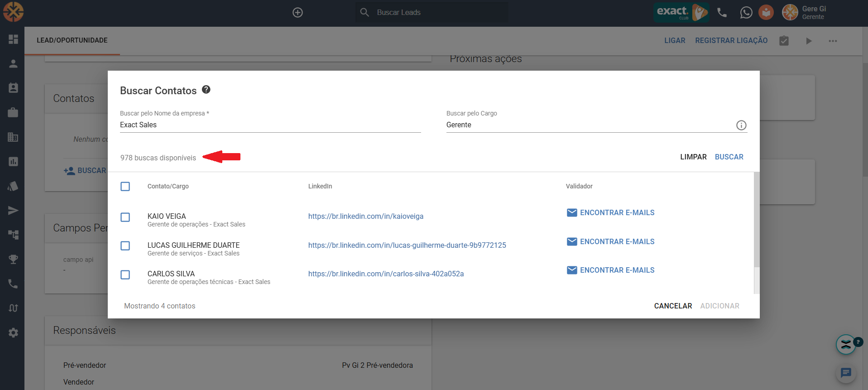
Task: Click the ADICIONAR button
Action: [x=719, y=306]
